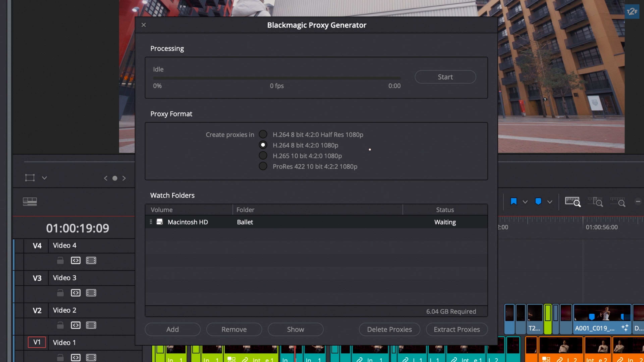Toggle auto track selector on Video 3

75,293
